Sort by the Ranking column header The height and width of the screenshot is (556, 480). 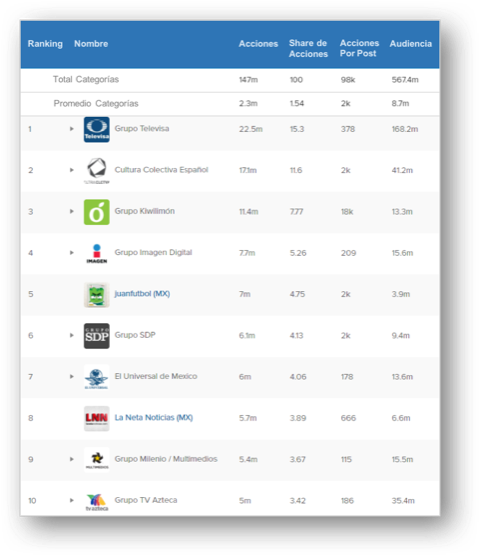[x=45, y=44]
